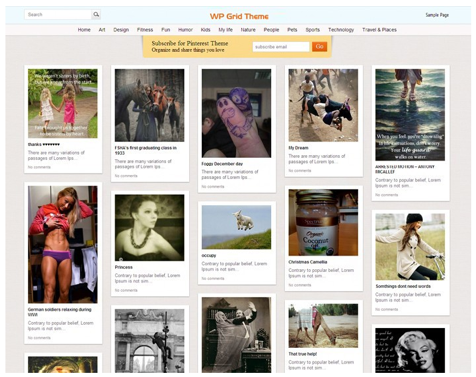Open 'German soldiers relaxing during WWI' title
This screenshot has width=476, height=377.
[x=60, y=312]
